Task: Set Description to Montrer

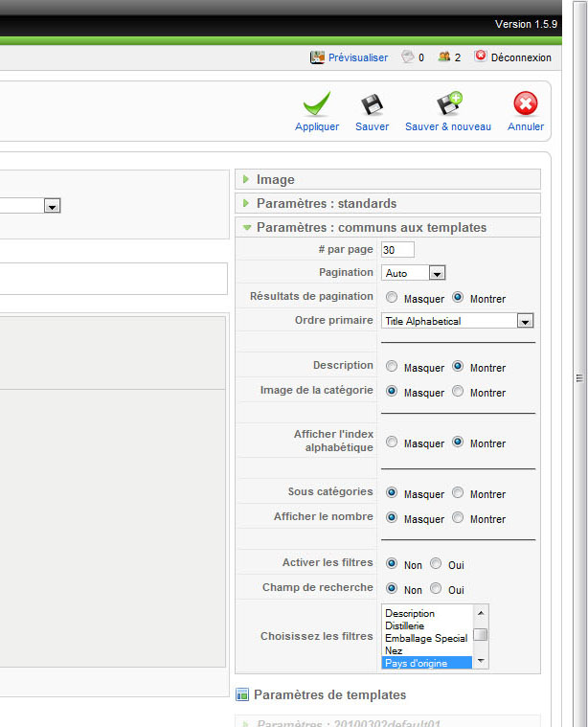Action: 458,366
